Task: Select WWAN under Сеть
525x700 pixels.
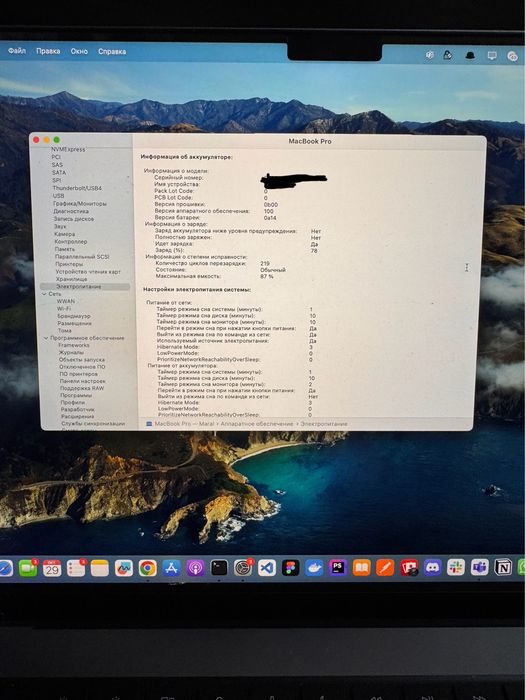Action: pos(66,301)
